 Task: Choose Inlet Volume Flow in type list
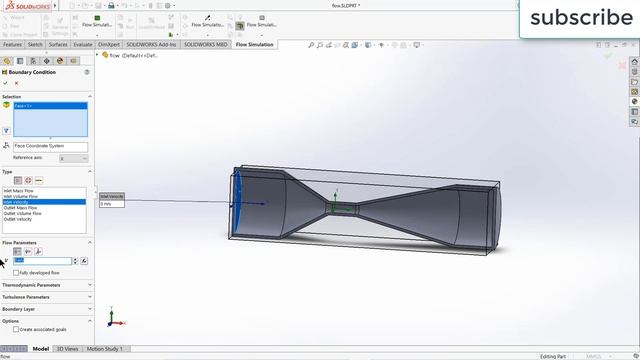tap(44, 196)
